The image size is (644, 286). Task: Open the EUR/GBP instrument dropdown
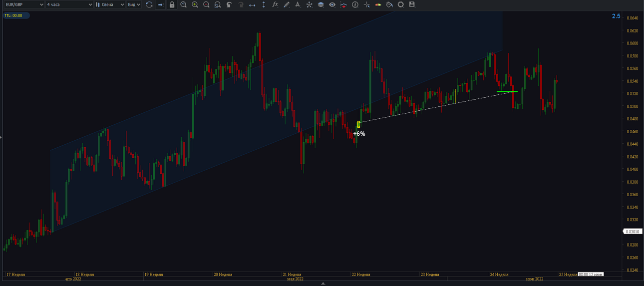[23, 4]
